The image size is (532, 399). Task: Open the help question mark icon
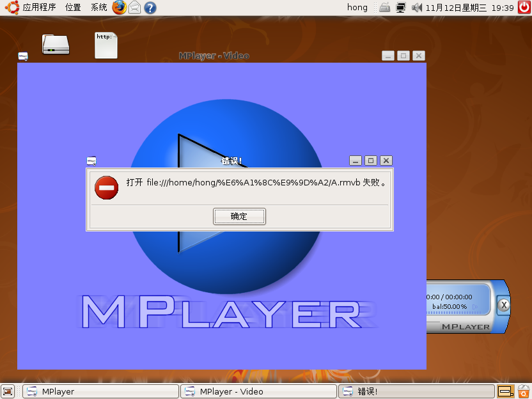tap(150, 8)
